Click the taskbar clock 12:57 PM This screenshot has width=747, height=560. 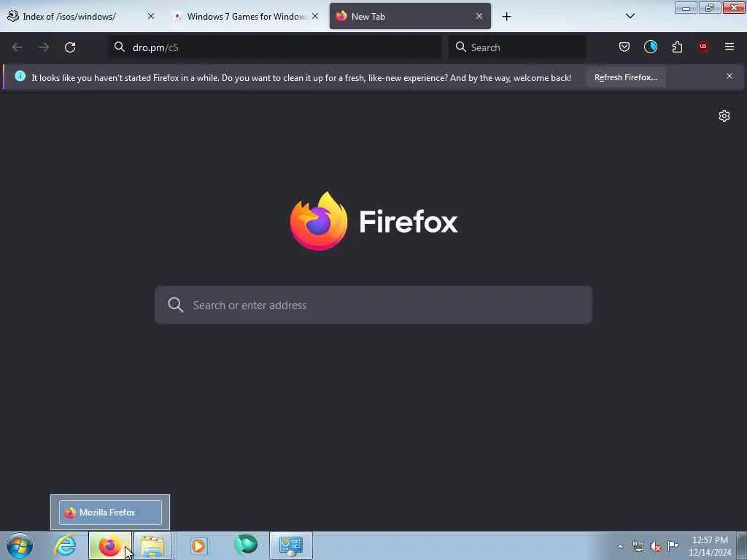(x=710, y=540)
